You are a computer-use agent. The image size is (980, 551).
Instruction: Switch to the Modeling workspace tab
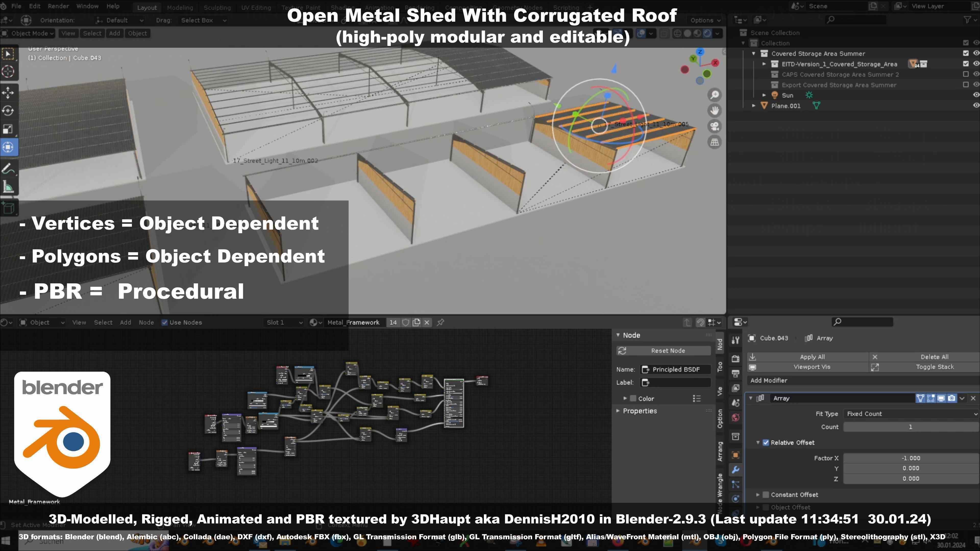tap(180, 8)
